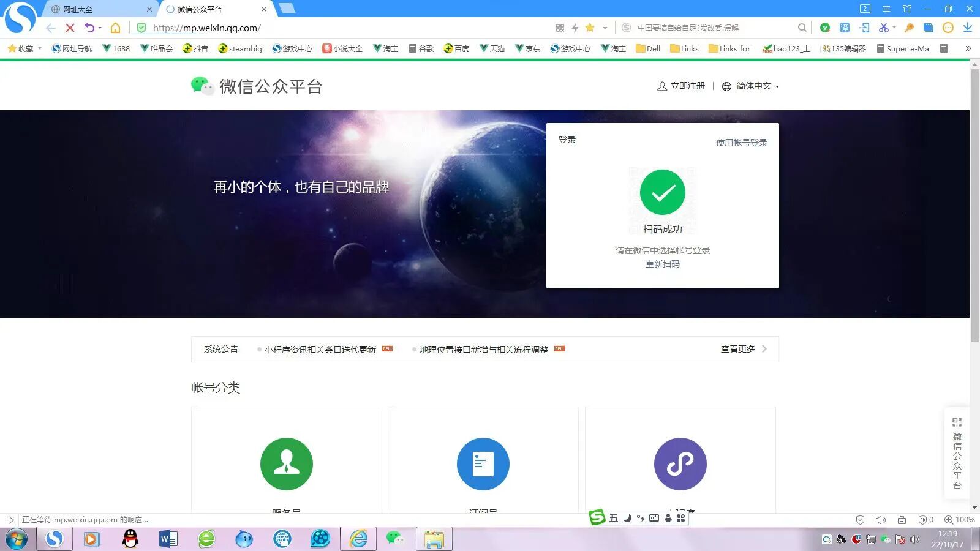Click the QR code grid icon in address bar
Image resolution: width=980 pixels, height=551 pixels.
click(x=560, y=28)
